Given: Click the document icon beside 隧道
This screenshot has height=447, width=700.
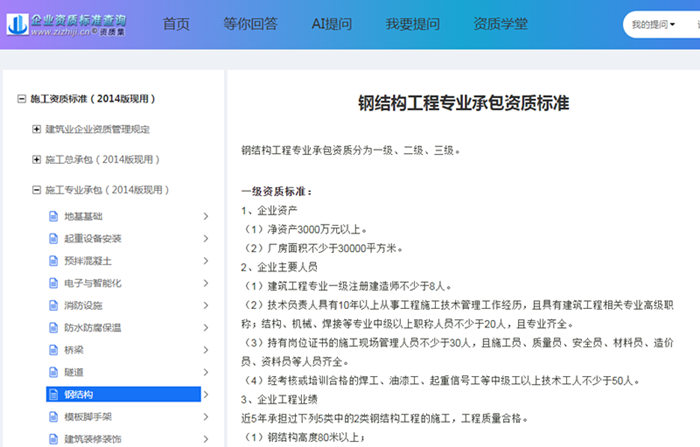Looking at the screenshot, I should click(x=54, y=372).
